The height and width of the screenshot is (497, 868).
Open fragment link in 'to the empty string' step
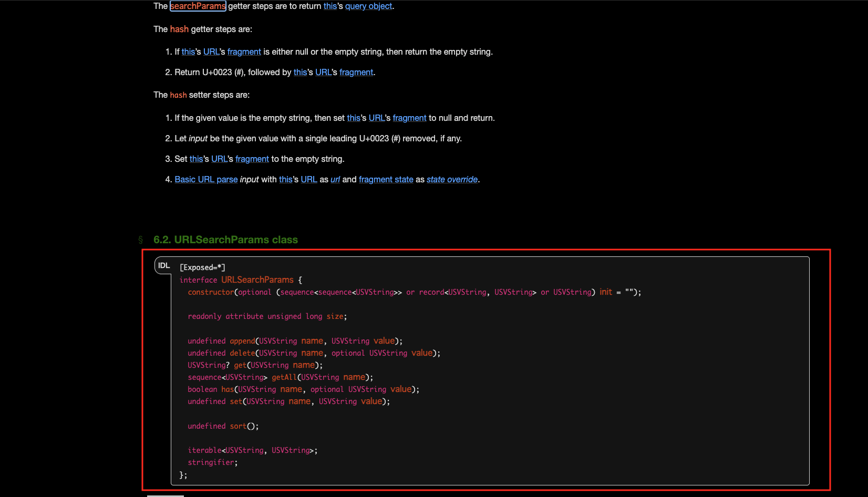[x=252, y=159]
